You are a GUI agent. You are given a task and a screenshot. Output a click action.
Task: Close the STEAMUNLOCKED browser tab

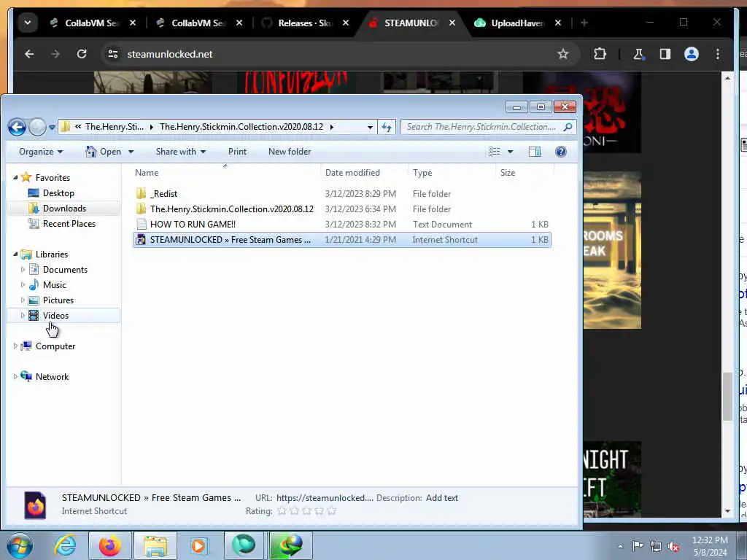pos(452,23)
